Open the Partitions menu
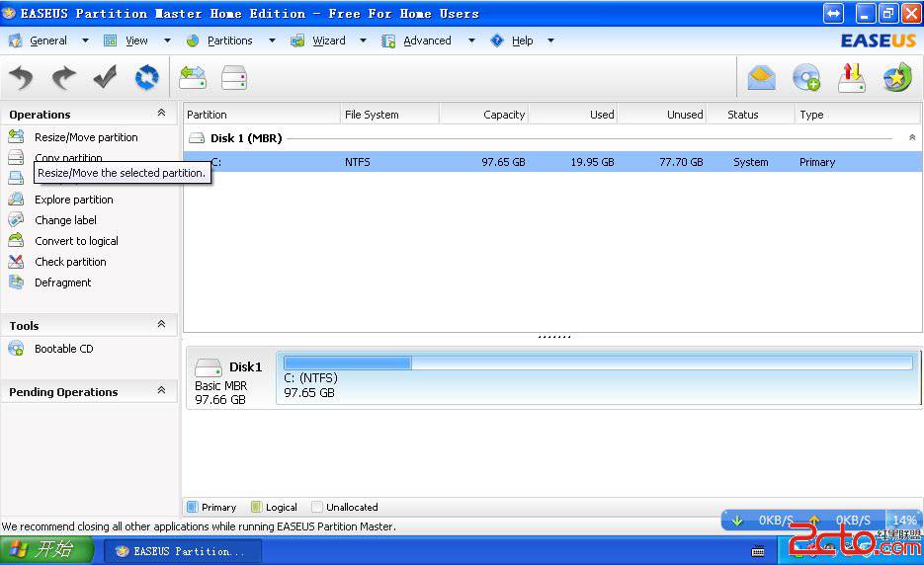924x565 pixels. click(x=230, y=40)
